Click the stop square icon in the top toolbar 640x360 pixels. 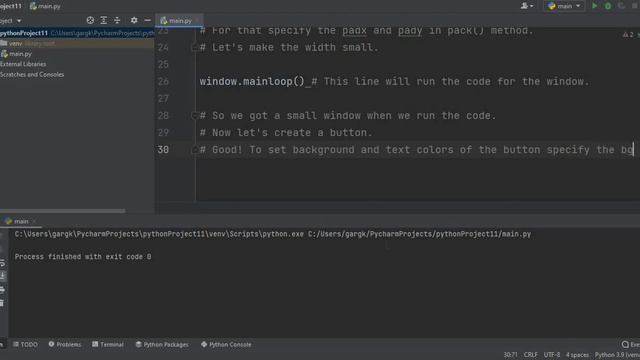coord(635,6)
